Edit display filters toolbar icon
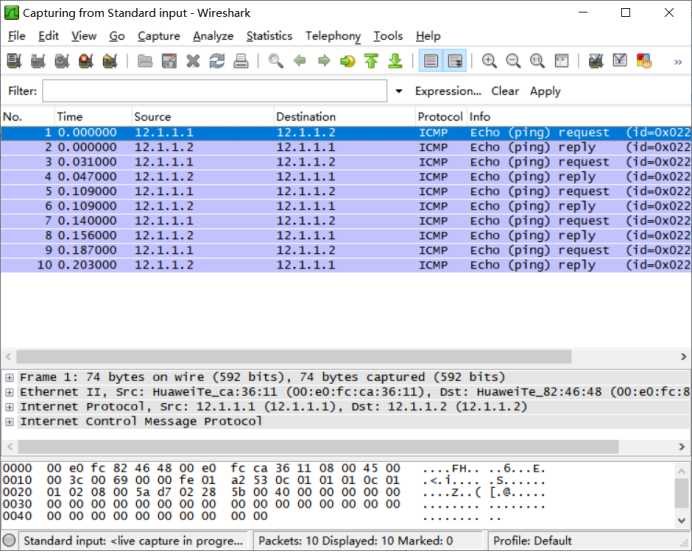The image size is (692, 552). (620, 60)
